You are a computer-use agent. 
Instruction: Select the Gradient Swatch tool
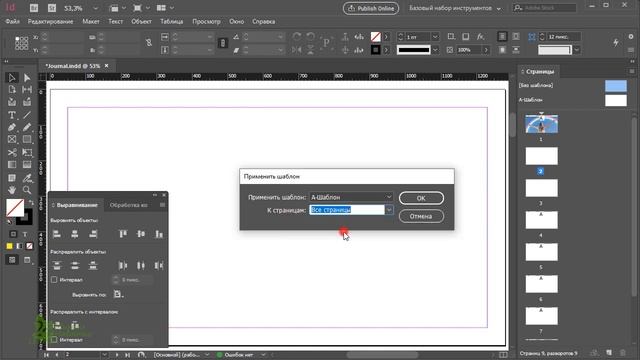(12, 165)
